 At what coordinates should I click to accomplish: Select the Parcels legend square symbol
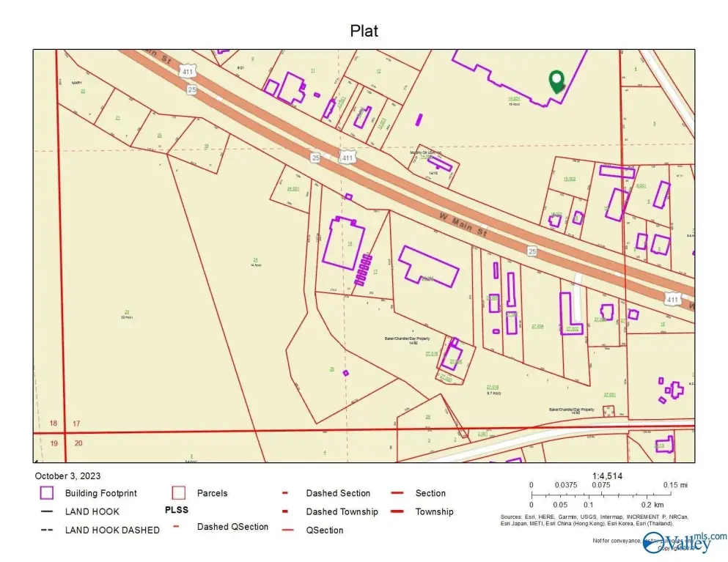tap(179, 493)
